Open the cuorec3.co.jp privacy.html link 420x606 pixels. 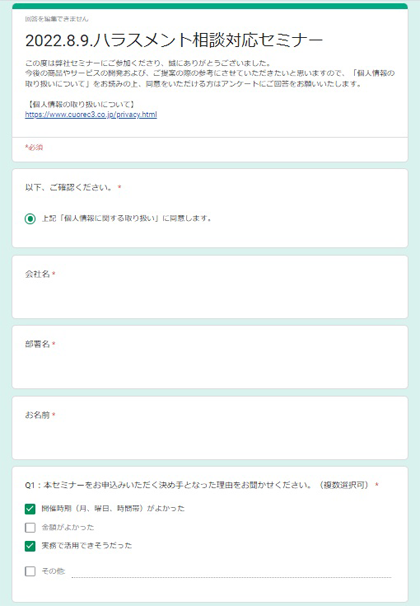91,115
